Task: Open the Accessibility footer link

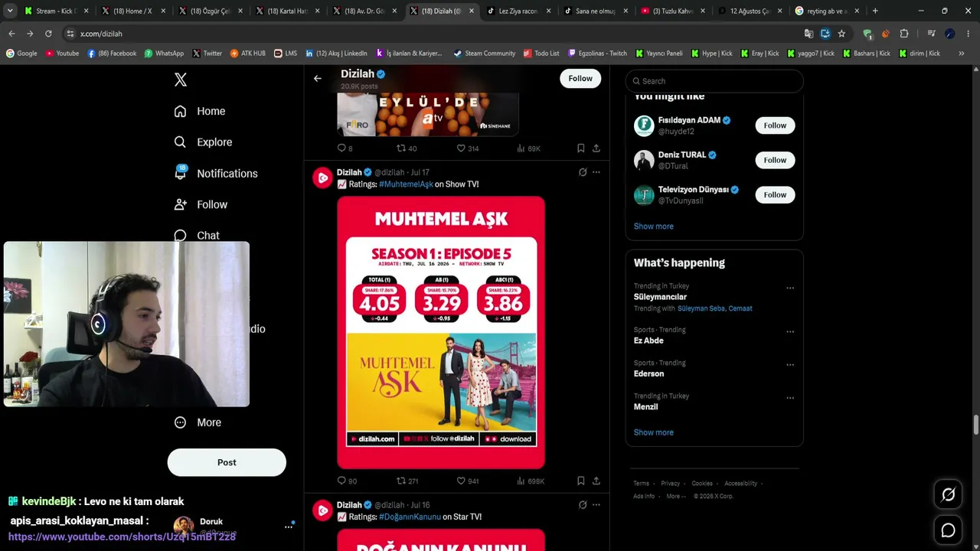Action: tap(741, 484)
